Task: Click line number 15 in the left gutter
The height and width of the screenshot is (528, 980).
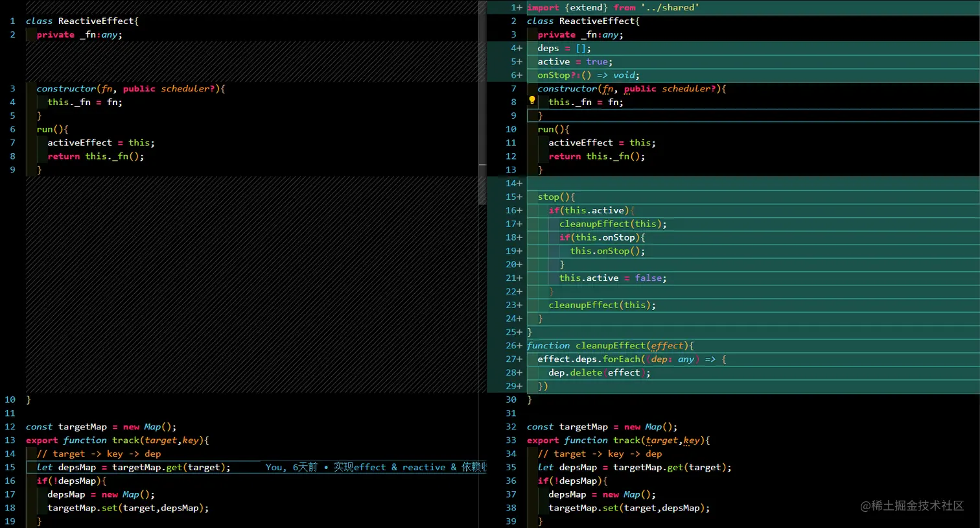Action: (10, 467)
